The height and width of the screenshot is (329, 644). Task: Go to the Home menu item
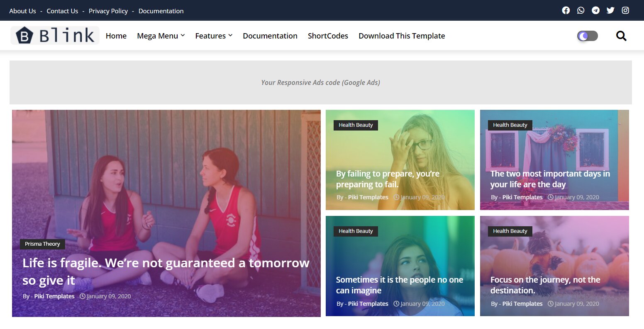tap(116, 36)
